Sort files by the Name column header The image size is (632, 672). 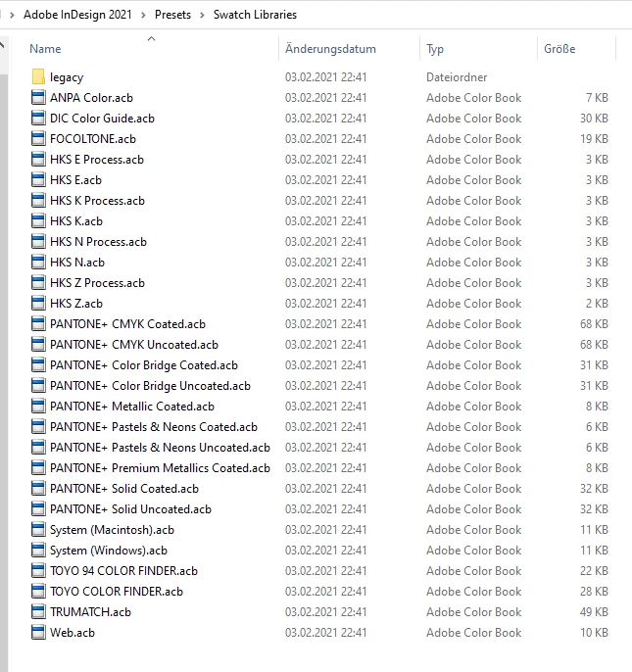(45, 49)
